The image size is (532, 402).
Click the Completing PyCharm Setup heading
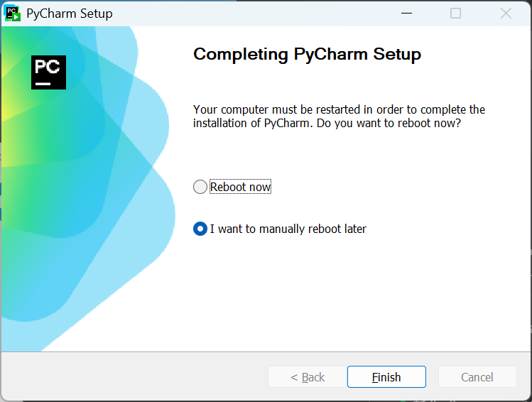[x=307, y=54]
